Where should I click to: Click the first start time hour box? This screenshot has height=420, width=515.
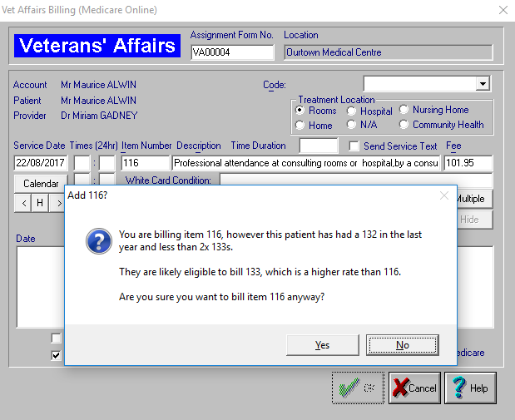click(82, 163)
